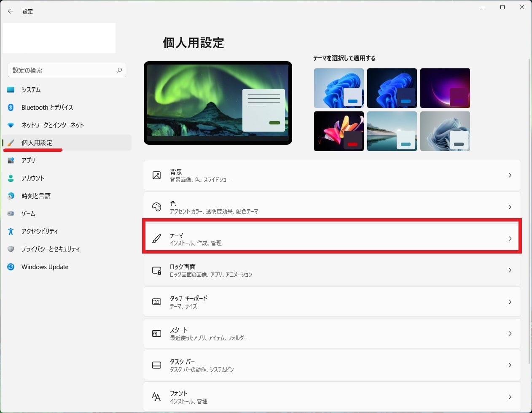Click the 設定の検索 search box
532x413 pixels.
pos(67,70)
